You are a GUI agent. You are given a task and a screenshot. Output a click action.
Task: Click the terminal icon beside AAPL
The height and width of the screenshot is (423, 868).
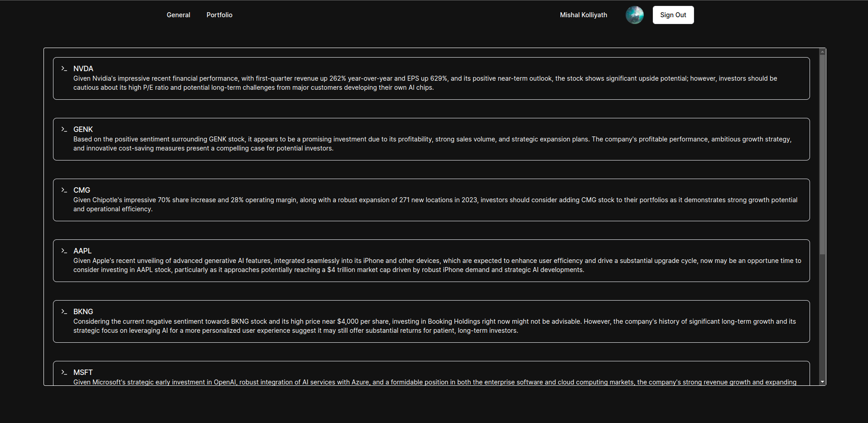coord(64,251)
